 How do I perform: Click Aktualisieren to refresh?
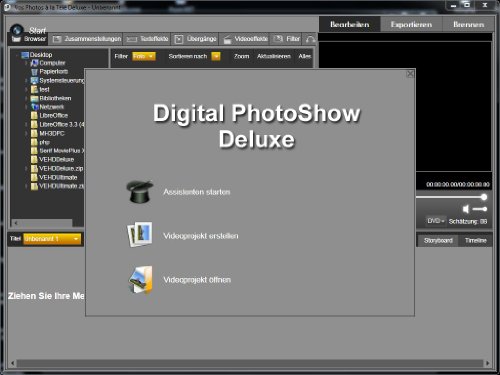point(274,56)
